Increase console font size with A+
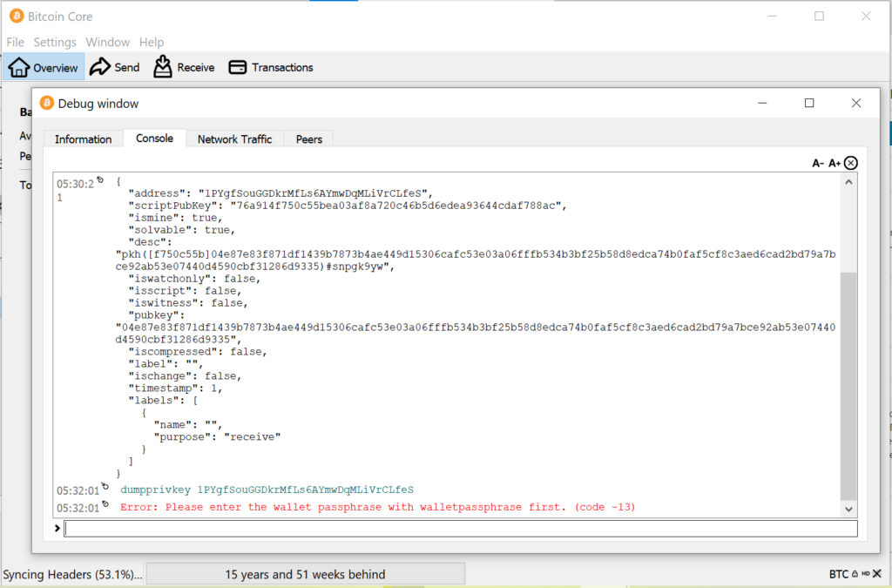The width and height of the screenshot is (892, 588). point(835,163)
